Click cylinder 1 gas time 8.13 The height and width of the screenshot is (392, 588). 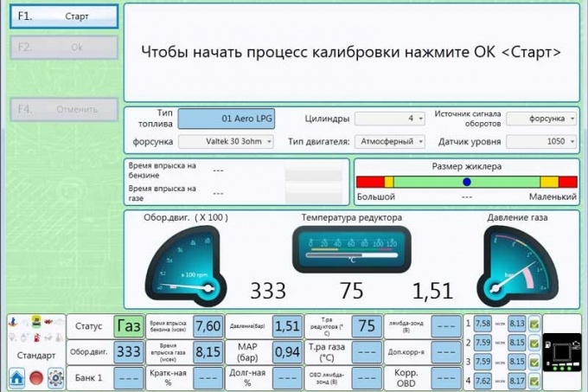click(x=517, y=324)
